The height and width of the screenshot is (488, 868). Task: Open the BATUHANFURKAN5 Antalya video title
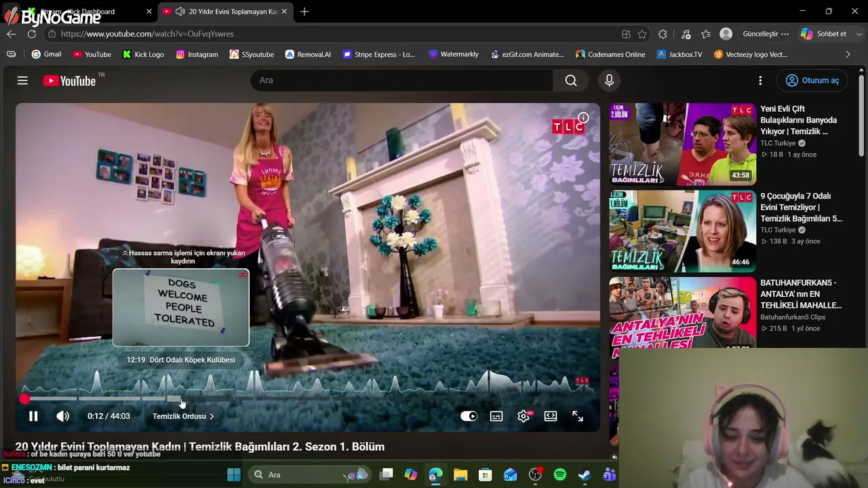801,294
